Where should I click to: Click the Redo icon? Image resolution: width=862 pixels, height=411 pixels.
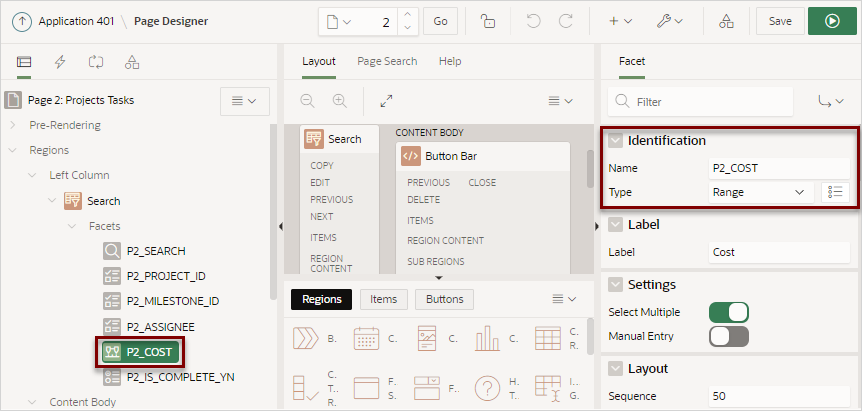pos(566,21)
